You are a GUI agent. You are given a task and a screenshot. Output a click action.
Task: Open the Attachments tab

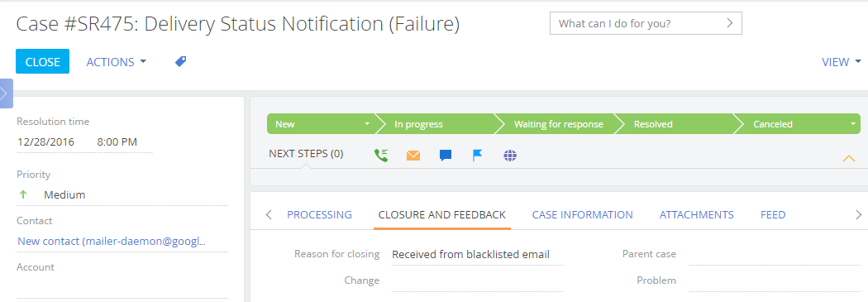tap(696, 215)
